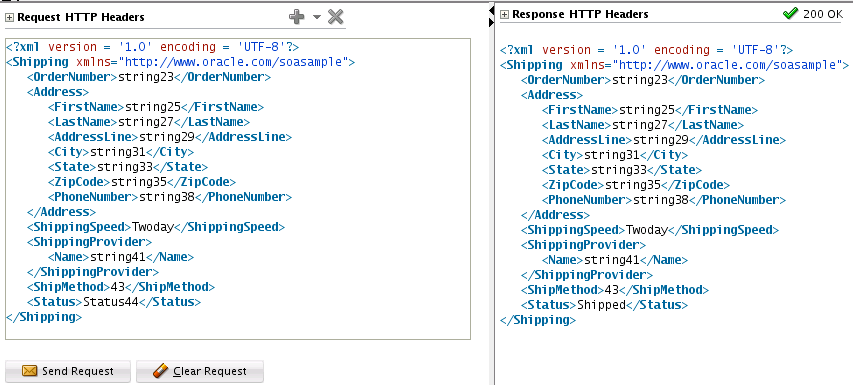The width and height of the screenshot is (853, 385).
Task: Click the Clear Request button
Action: pyautogui.click(x=200, y=371)
